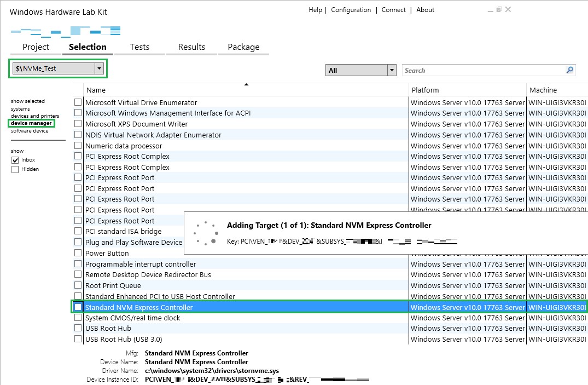Switch to software device view

pyautogui.click(x=30, y=131)
